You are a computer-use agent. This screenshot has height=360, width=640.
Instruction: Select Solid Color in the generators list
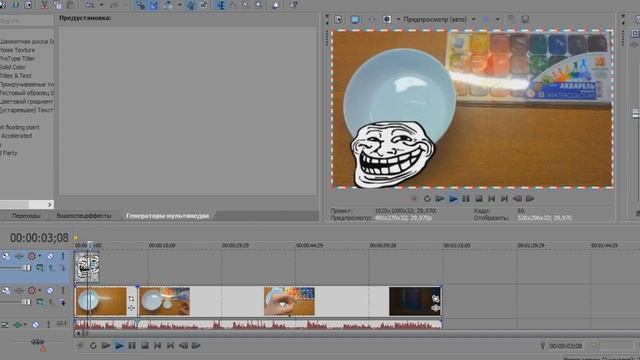coord(13,67)
